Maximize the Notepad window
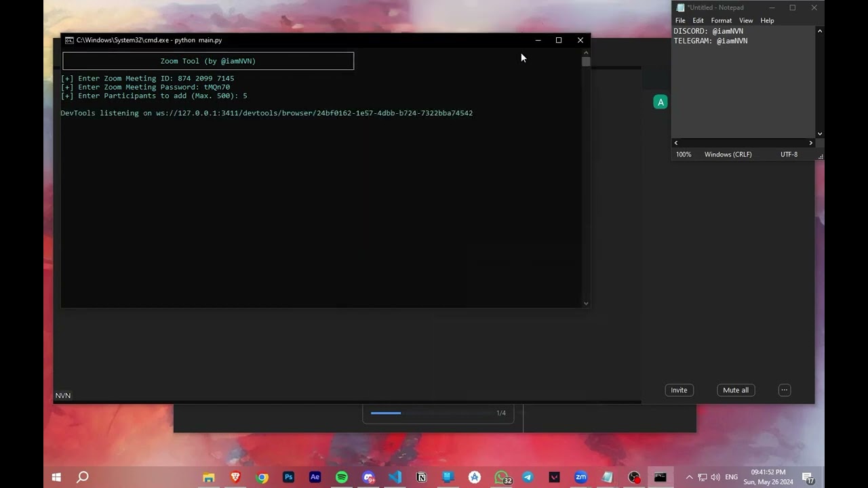The height and width of the screenshot is (488, 868). 792,7
